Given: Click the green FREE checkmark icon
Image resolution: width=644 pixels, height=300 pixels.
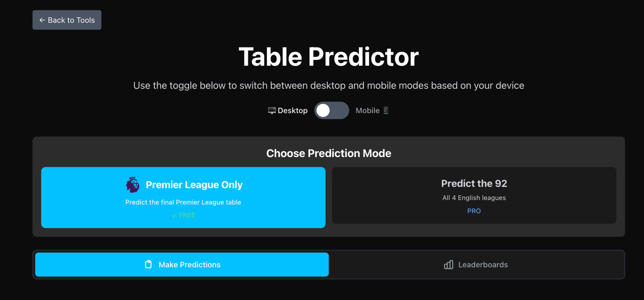Looking at the screenshot, I should pos(174,215).
